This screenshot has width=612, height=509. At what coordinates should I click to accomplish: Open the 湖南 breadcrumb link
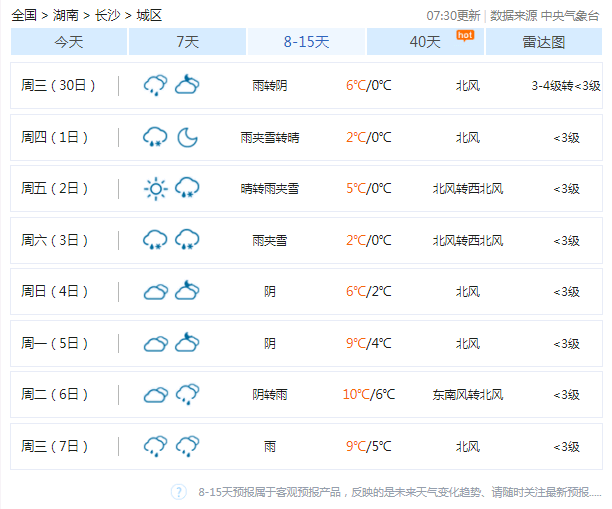(66, 16)
